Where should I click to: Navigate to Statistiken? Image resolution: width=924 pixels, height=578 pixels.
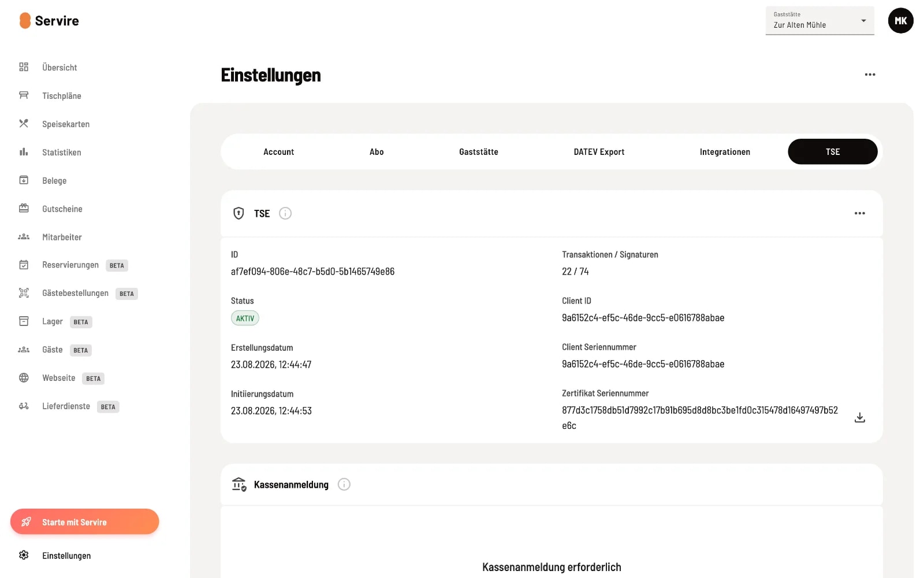[62, 152]
